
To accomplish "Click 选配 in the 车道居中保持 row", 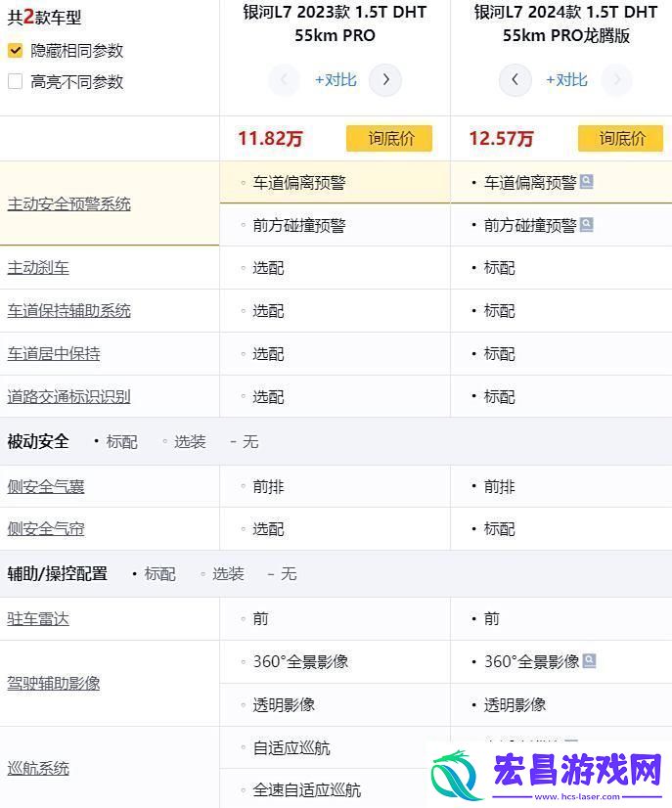I will coord(268,354).
